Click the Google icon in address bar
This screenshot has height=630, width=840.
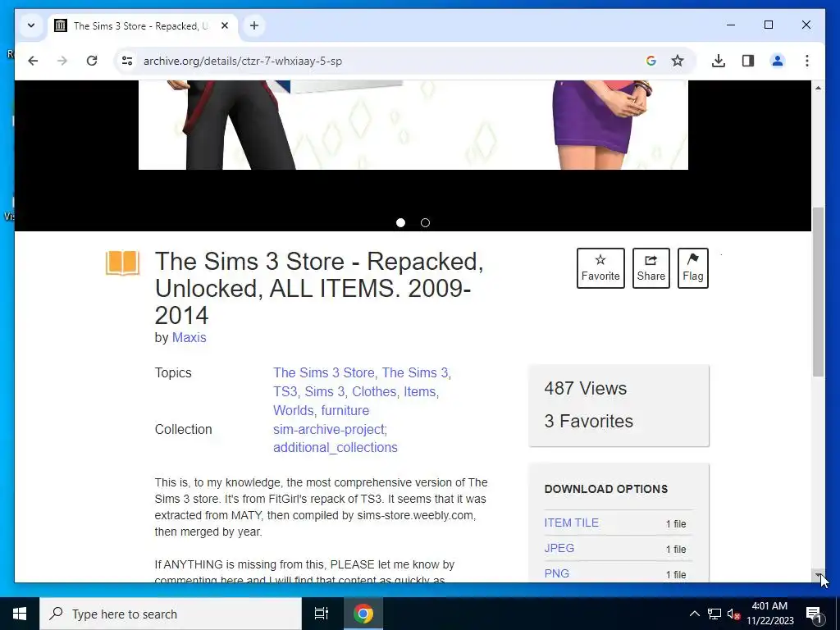(651, 61)
